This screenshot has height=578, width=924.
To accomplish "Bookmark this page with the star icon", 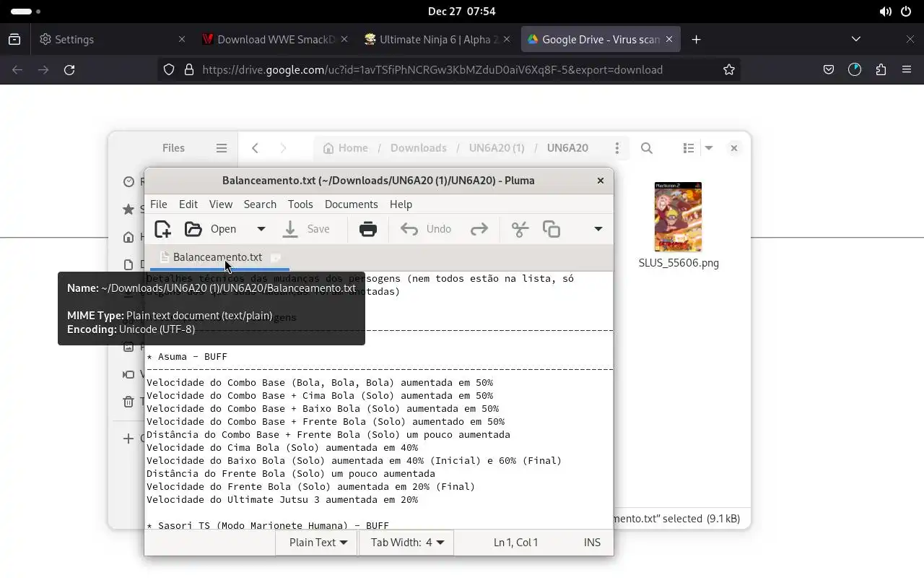I will coord(729,70).
